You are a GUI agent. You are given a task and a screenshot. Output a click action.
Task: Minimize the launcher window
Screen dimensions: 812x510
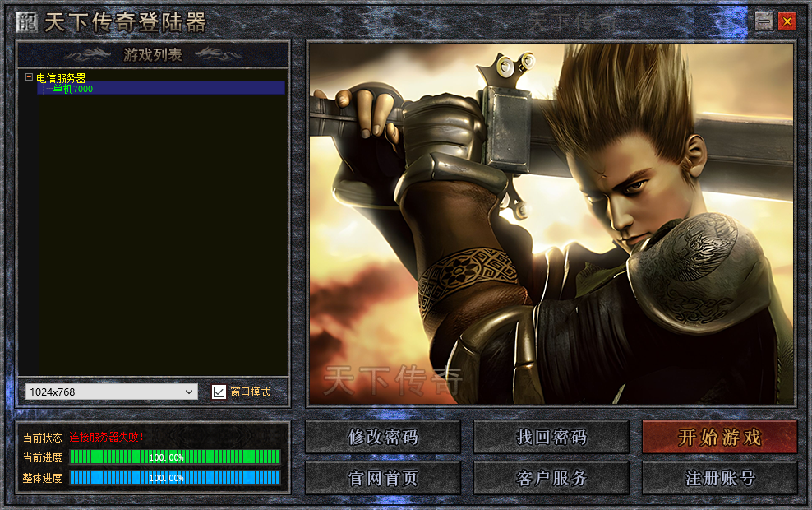click(764, 21)
